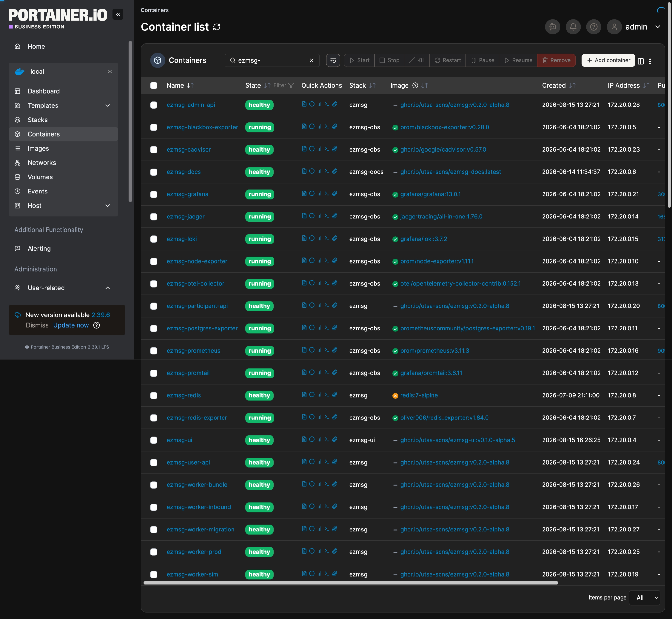
Task: Select the ezmsg-loki row checkbox
Action: 154,239
